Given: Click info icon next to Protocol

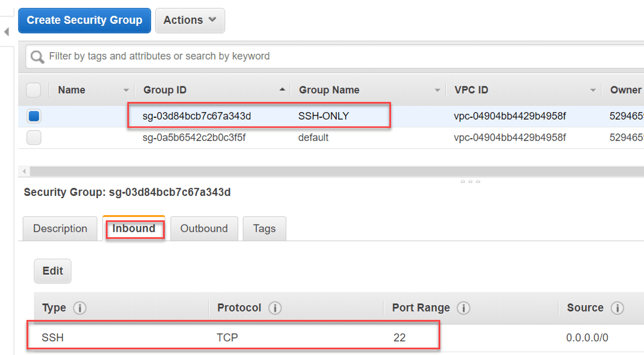Looking at the screenshot, I should (275, 308).
